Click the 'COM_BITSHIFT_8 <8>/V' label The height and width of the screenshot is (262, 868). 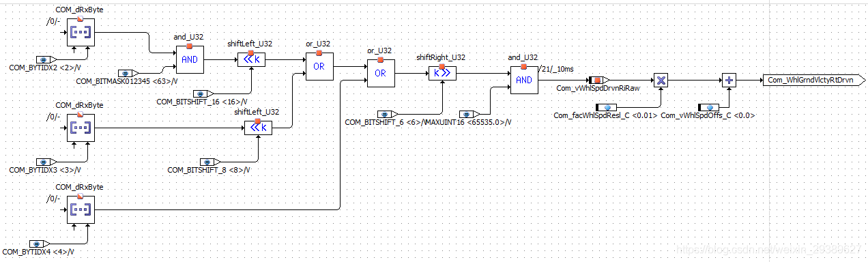pyautogui.click(x=209, y=170)
